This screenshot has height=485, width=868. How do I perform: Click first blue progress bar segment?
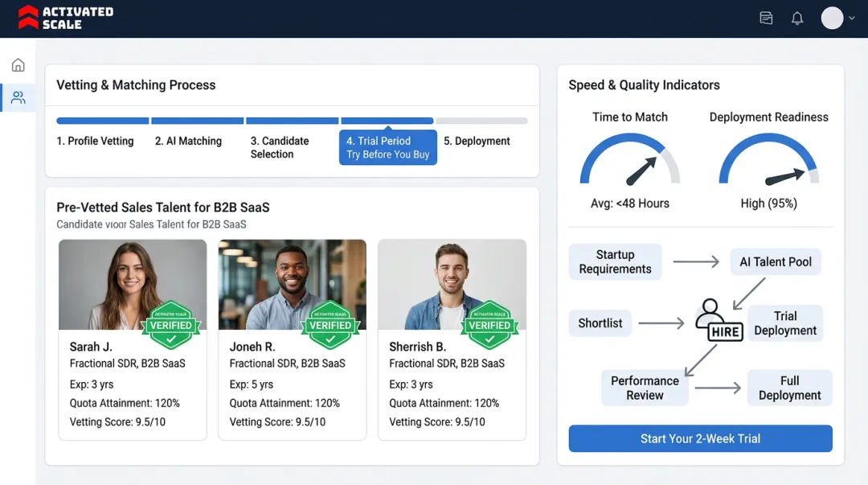(102, 121)
